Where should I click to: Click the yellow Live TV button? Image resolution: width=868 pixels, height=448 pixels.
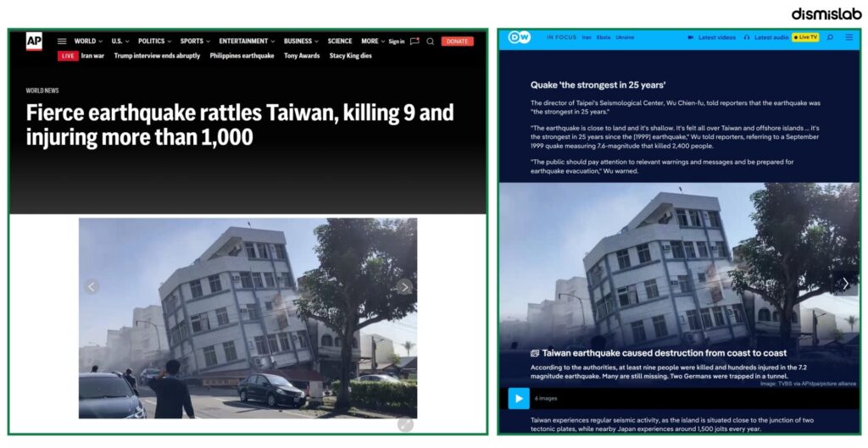[x=805, y=37]
